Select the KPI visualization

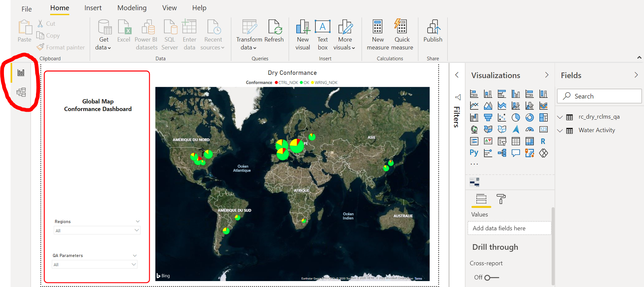point(488,141)
